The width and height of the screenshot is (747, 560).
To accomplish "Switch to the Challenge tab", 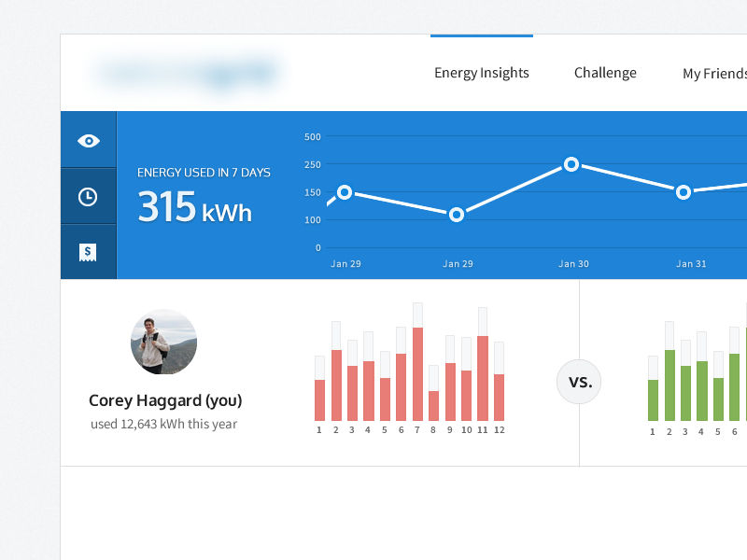I will point(605,73).
